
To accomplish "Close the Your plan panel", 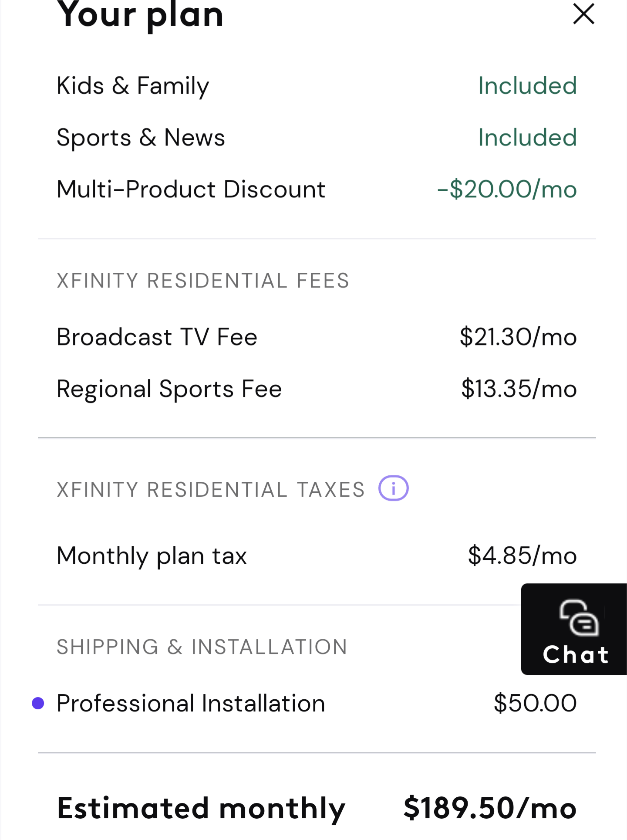I will click(583, 14).
